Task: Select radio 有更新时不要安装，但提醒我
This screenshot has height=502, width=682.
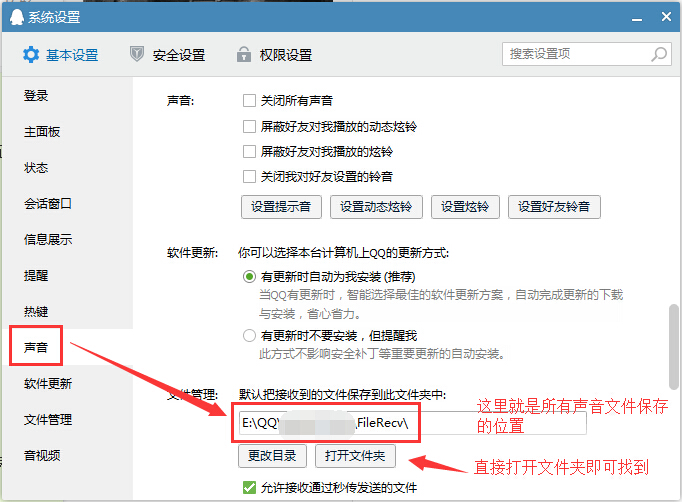Action: 249,336
